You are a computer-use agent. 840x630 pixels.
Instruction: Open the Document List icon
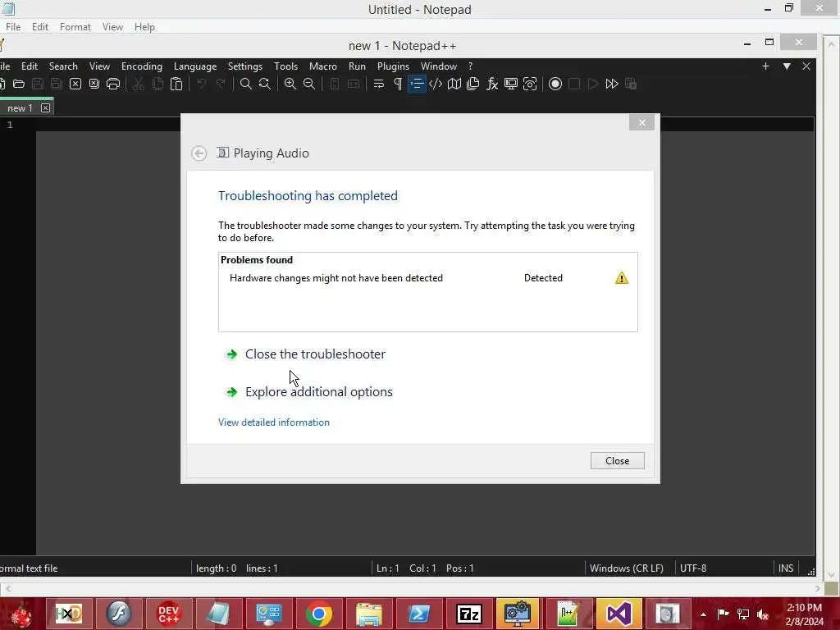(473, 84)
